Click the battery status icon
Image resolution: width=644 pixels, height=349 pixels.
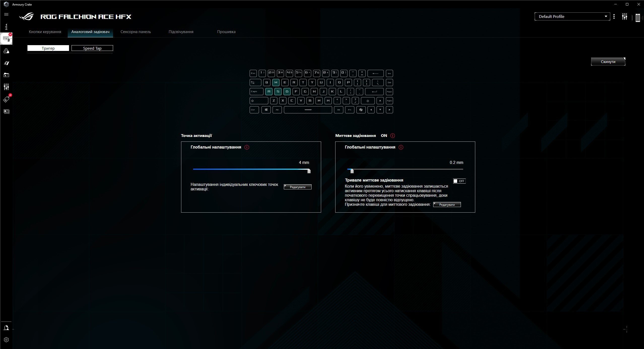pos(638,18)
